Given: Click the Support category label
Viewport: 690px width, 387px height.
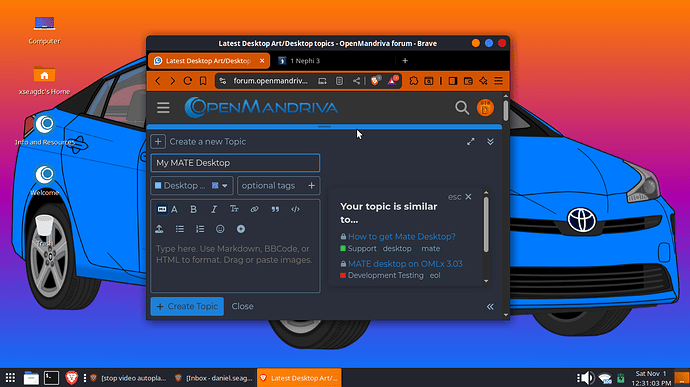Looking at the screenshot, I should point(358,249).
